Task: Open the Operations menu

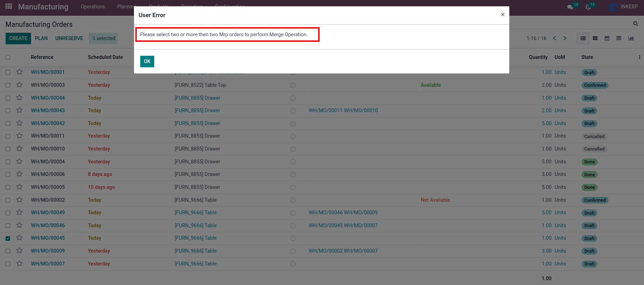Action: tap(93, 7)
